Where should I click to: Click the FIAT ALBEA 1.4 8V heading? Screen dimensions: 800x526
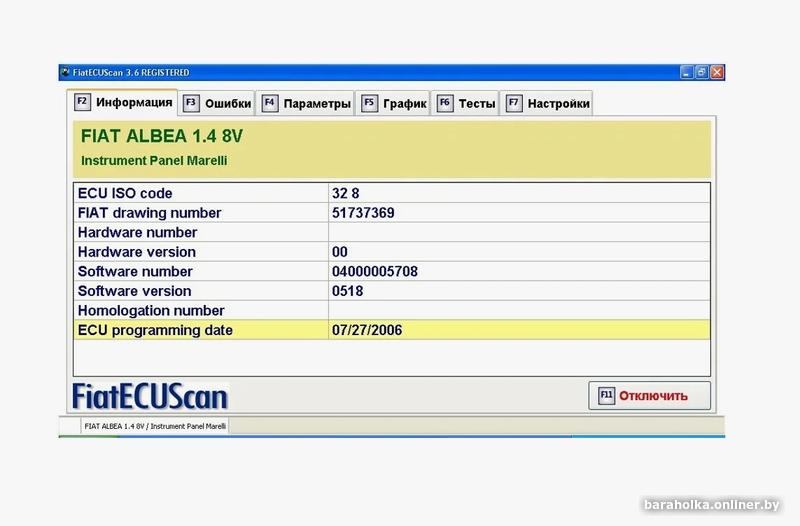click(162, 136)
